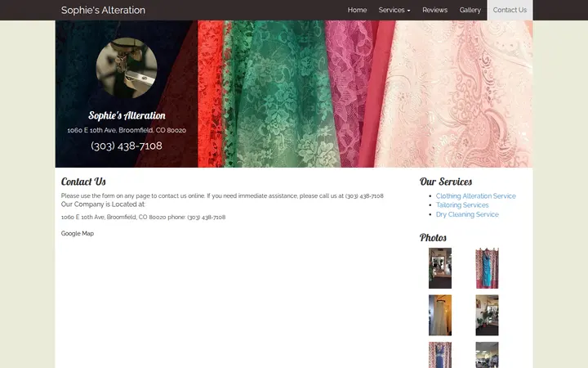Image resolution: width=588 pixels, height=368 pixels.
Task: Click the Sophie's Alteration cursive heading in the banner
Action: (127, 115)
